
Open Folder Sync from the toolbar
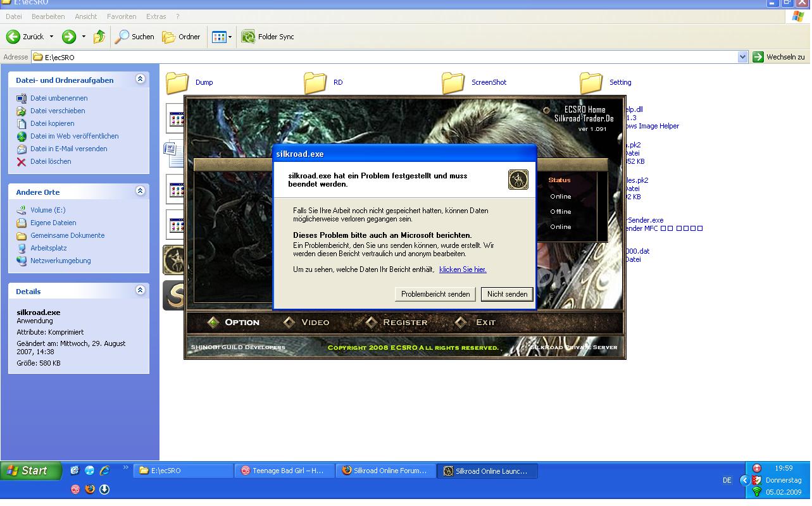268,37
